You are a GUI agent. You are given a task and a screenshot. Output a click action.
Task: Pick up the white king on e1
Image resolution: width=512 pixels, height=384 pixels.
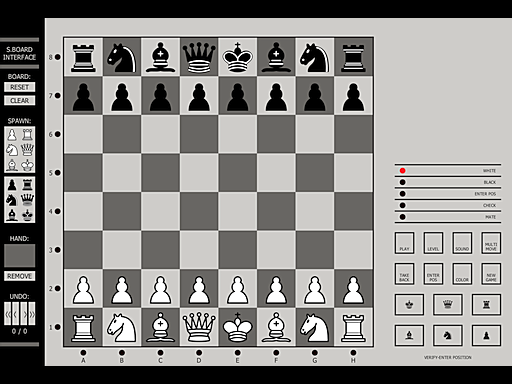pyautogui.click(x=238, y=327)
